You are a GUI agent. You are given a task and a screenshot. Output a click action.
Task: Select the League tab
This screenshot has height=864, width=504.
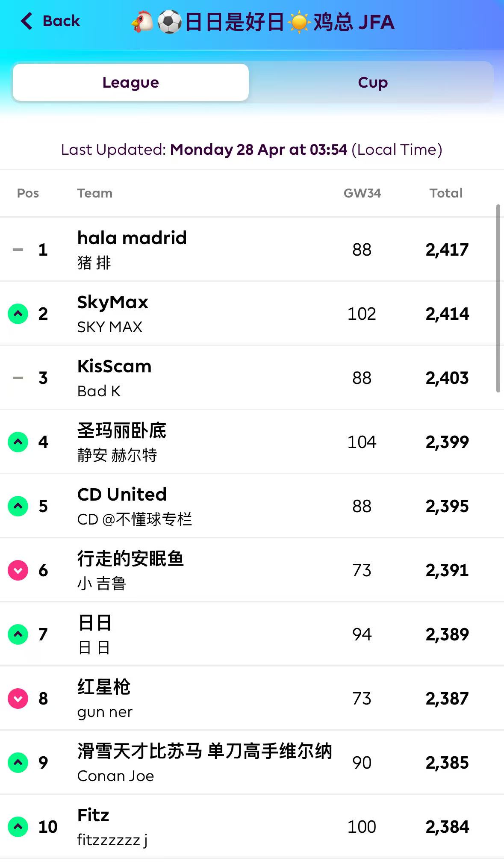click(x=131, y=83)
